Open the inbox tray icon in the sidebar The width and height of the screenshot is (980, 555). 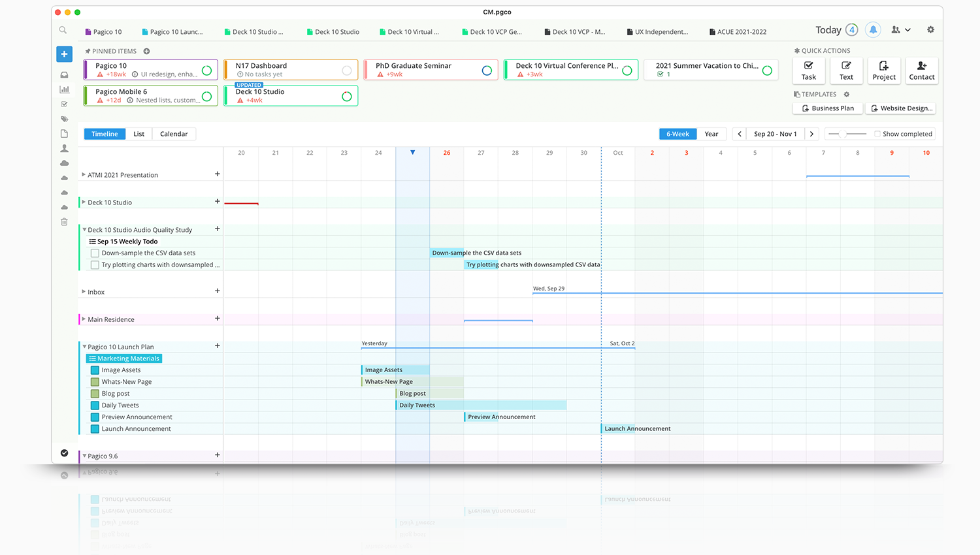tap(64, 75)
